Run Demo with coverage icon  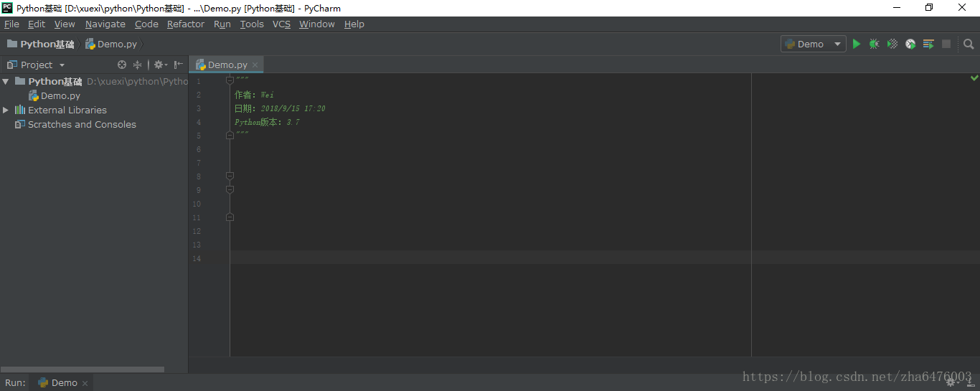pyautogui.click(x=892, y=44)
